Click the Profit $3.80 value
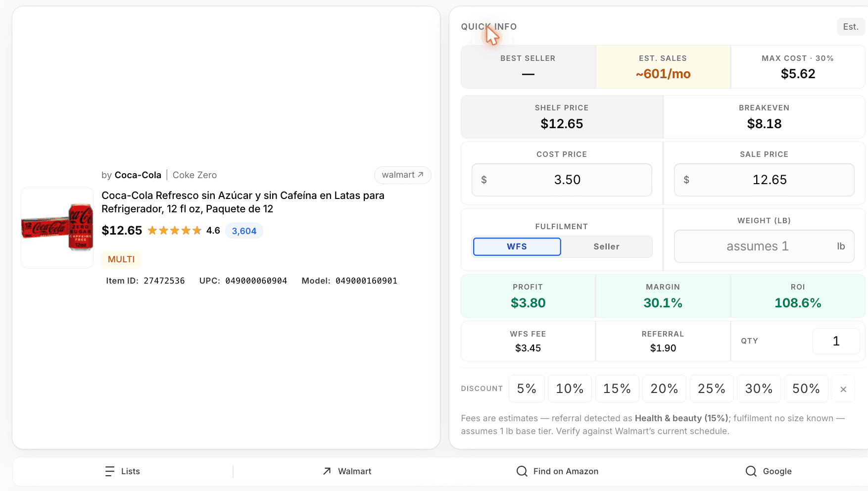 pos(528,303)
